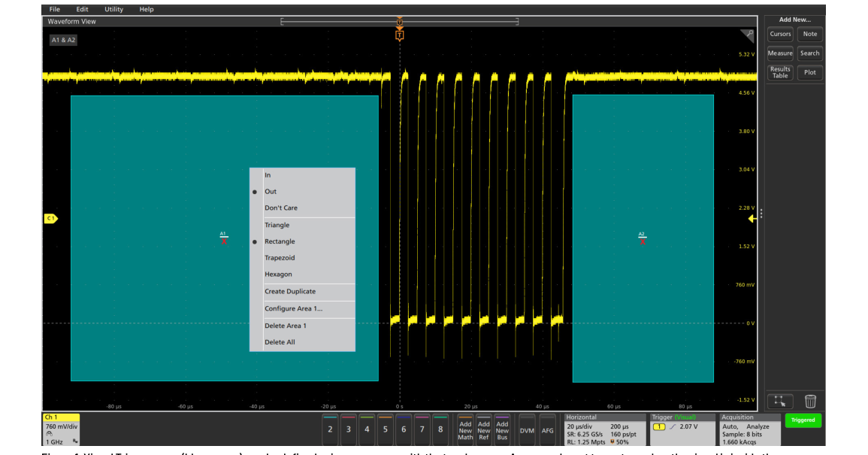Viewport: 868px width, 455px height.
Task: Turn on channel 4
Action: click(367, 429)
